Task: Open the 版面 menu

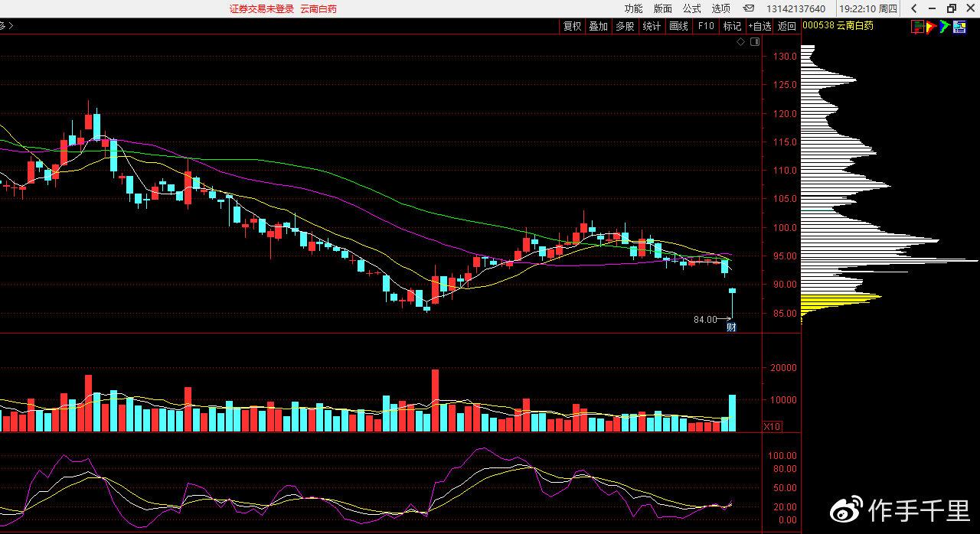Action: point(662,8)
